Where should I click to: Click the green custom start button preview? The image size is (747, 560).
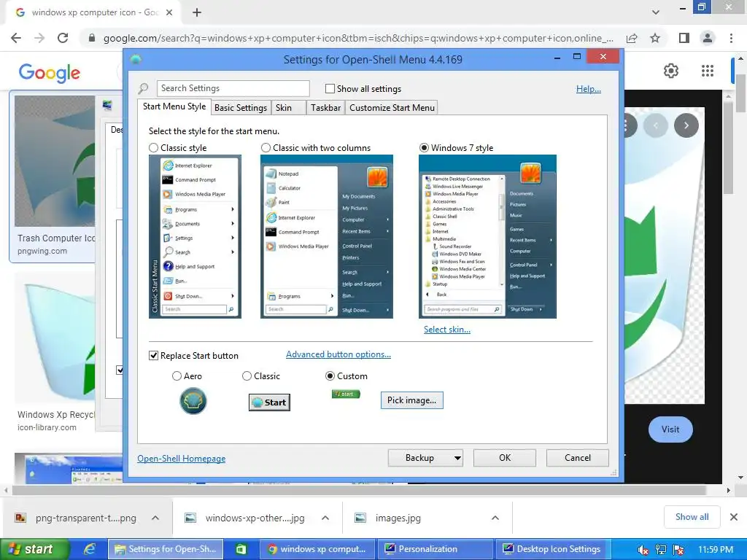346,394
